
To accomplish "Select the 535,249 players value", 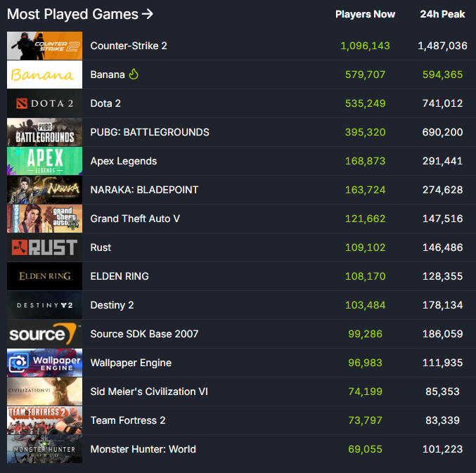I will [x=365, y=103].
